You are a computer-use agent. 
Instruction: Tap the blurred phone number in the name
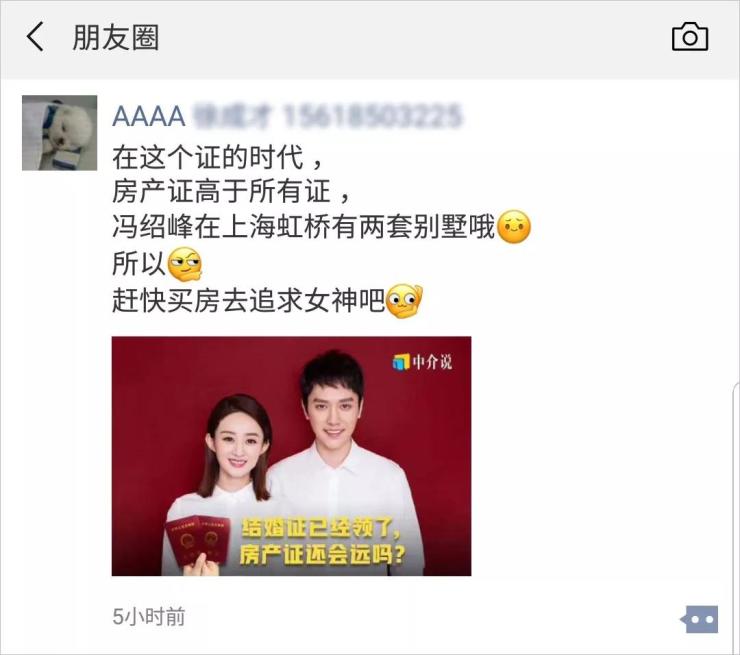point(372,116)
